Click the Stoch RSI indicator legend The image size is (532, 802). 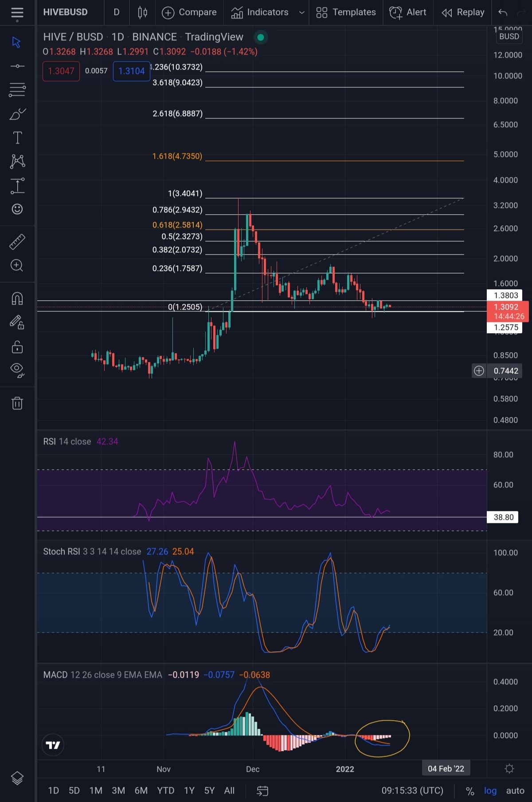tap(92, 551)
